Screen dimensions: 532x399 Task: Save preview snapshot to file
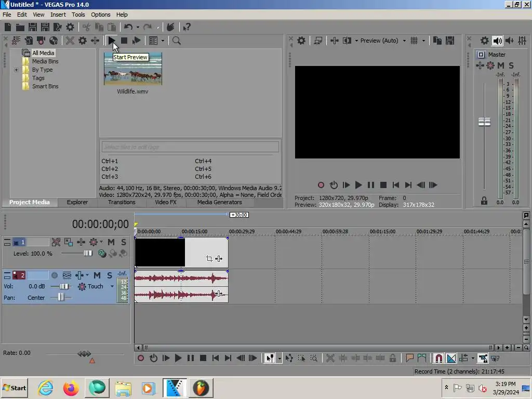[450, 41]
